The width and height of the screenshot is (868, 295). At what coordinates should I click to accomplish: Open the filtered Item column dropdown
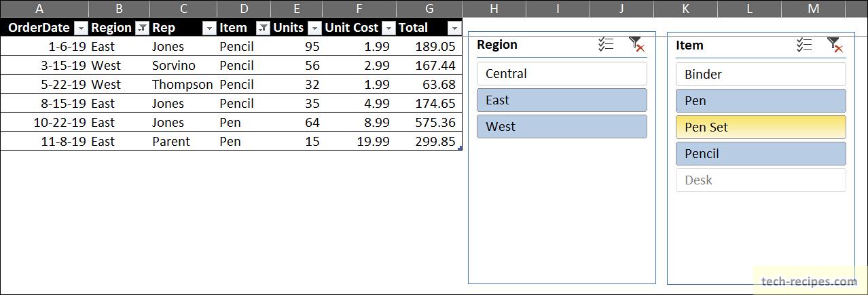(x=262, y=28)
